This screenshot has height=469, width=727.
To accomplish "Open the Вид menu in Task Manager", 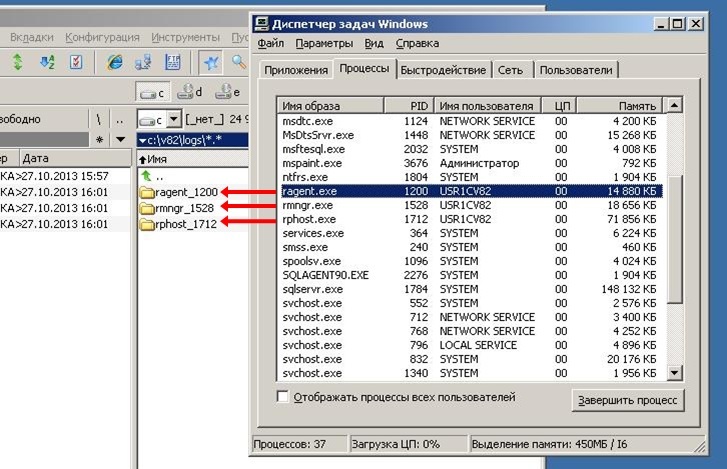I will [374, 43].
